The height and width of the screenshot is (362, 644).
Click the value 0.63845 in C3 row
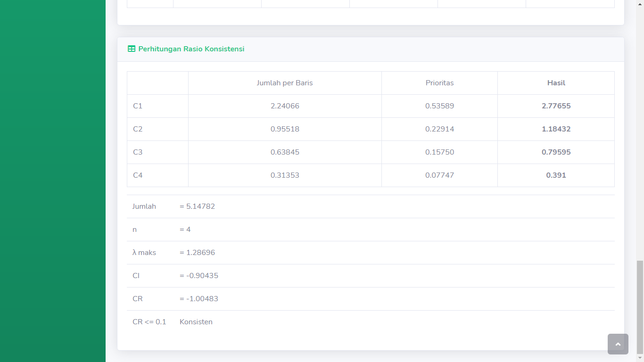tap(285, 152)
